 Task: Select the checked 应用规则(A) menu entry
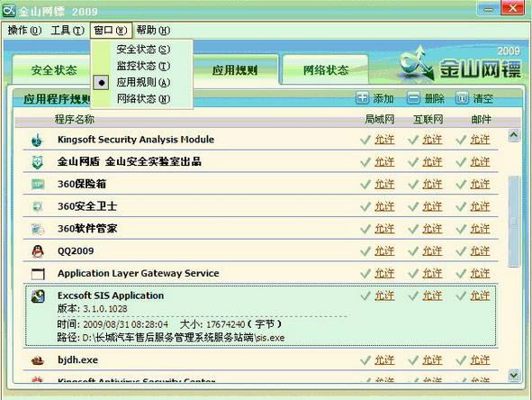(x=142, y=83)
